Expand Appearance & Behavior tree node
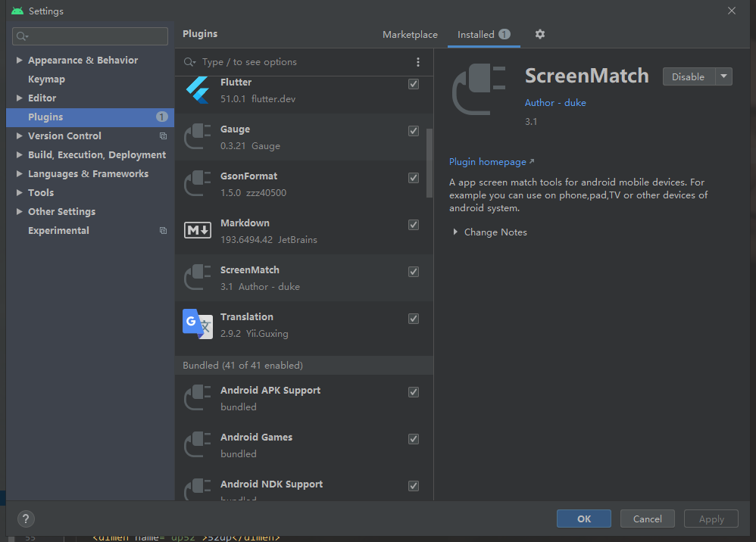This screenshot has width=756, height=542. (x=19, y=61)
